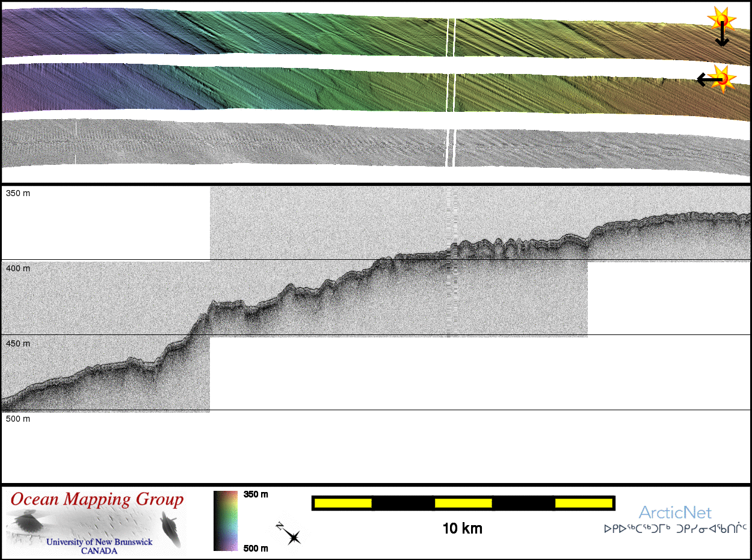The width and height of the screenshot is (752, 560).
Task: Click the 350 m depth axis label in the profile
Action: click(18, 194)
